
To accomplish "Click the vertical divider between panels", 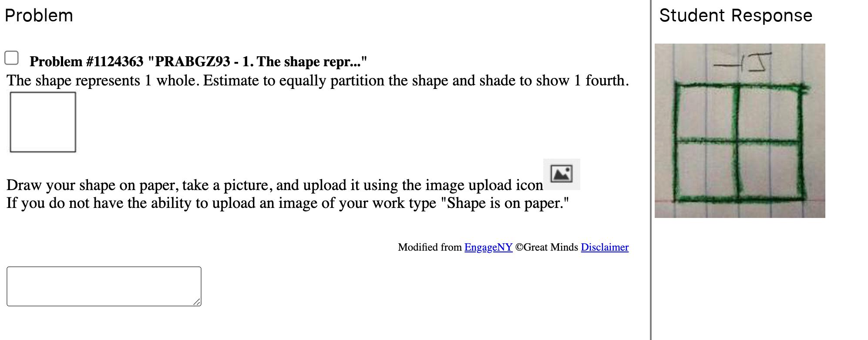I will [x=650, y=170].
